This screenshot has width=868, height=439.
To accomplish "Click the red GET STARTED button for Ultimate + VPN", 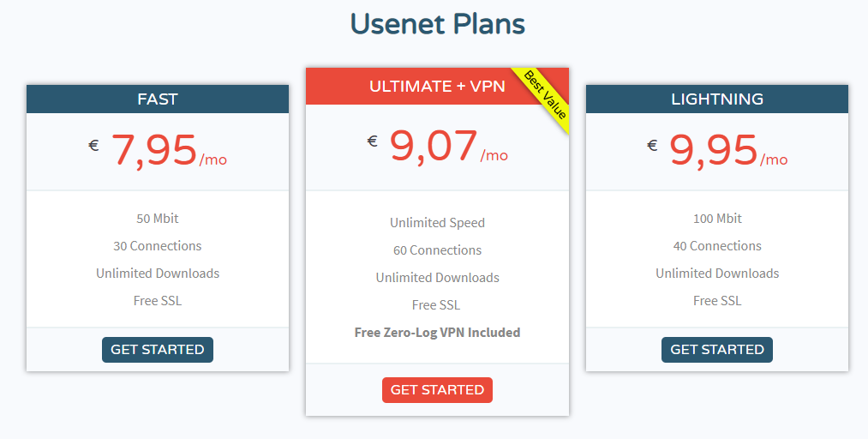I will [437, 390].
